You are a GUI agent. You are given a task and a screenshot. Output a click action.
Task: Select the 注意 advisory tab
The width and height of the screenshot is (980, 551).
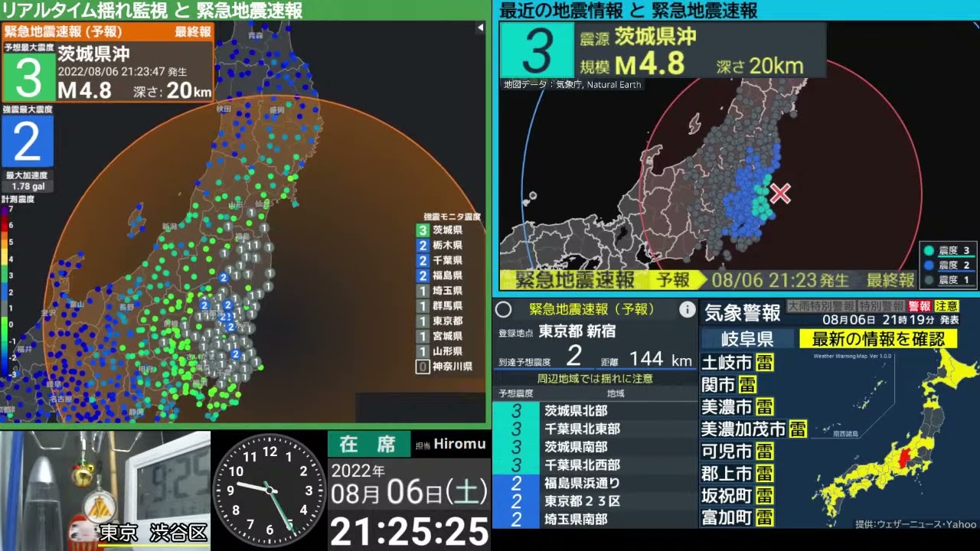946,306
